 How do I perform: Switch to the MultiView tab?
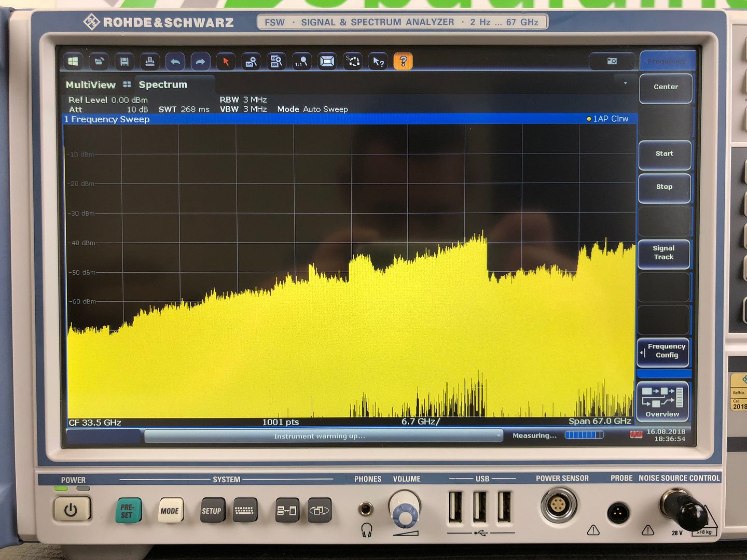point(91,85)
